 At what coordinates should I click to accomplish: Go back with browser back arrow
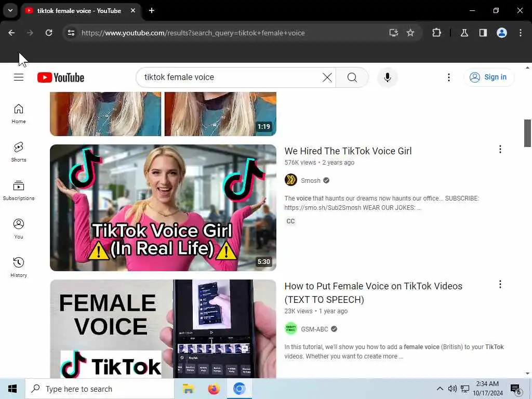(11, 33)
